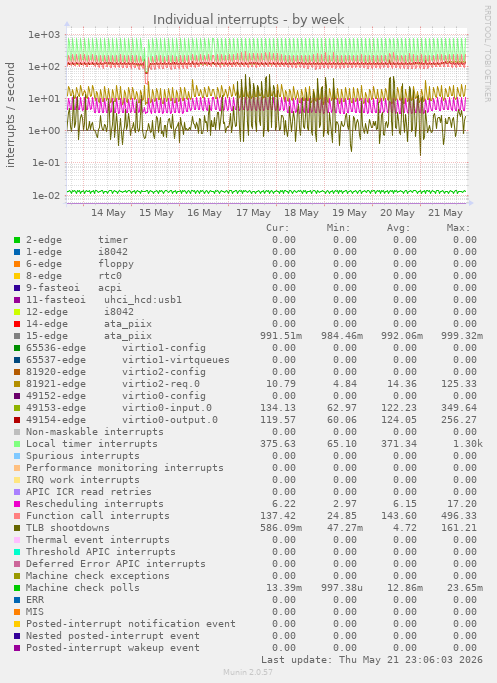
Task: Click the virtio0-output.0 dark red swatch
Action: coord(17,420)
